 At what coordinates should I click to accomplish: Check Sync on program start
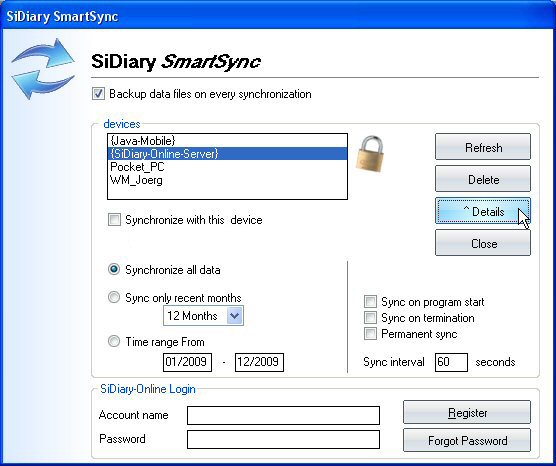point(370,302)
